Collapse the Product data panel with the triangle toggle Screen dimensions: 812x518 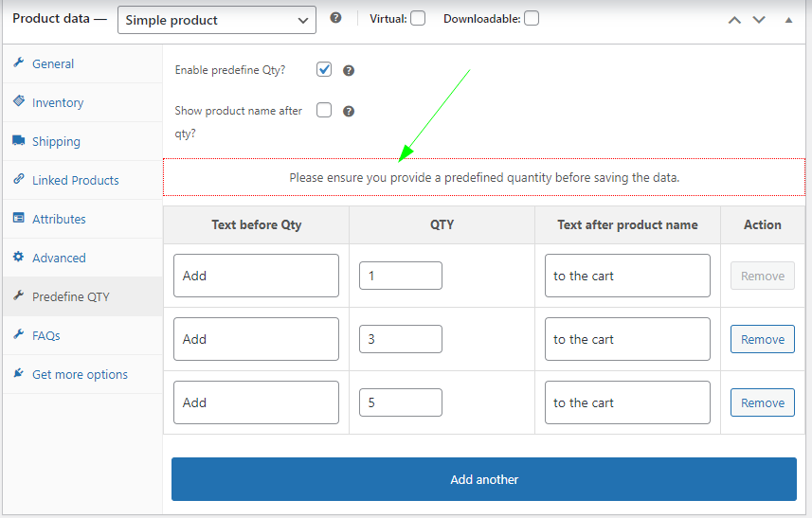click(x=788, y=19)
